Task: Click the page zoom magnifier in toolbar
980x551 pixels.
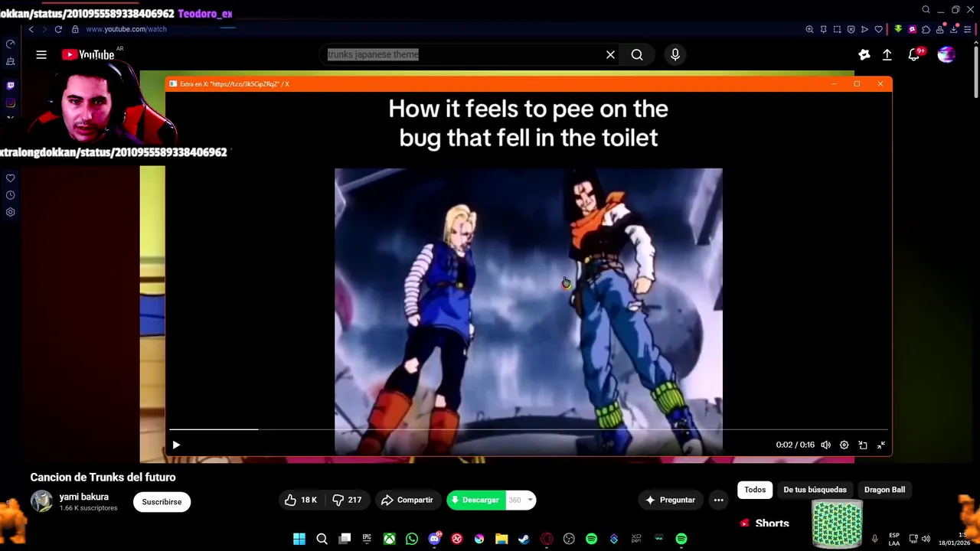Action: click(x=809, y=29)
